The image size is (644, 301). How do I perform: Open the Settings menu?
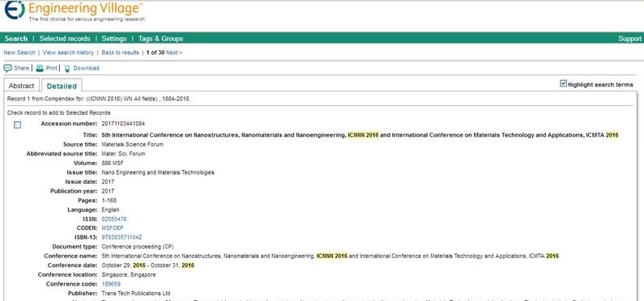coord(114,39)
